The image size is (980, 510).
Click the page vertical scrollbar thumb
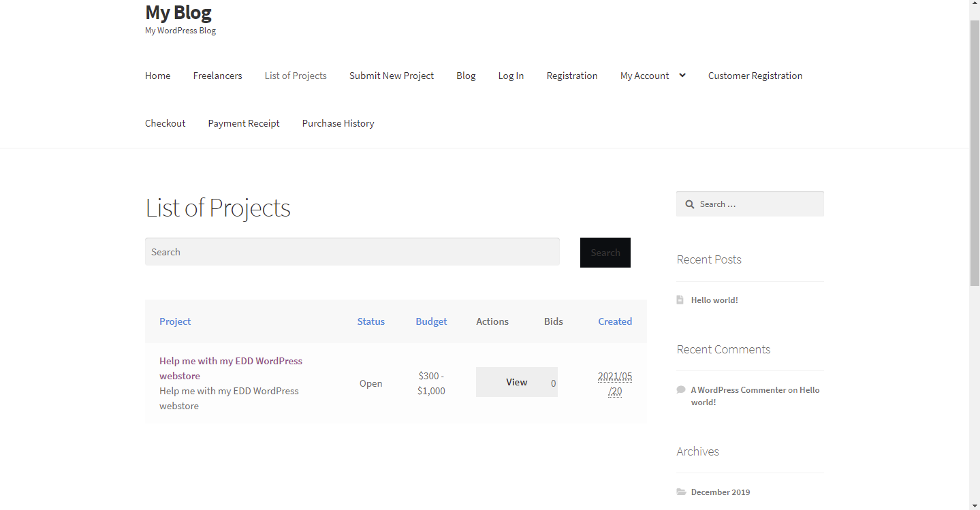coord(975,153)
